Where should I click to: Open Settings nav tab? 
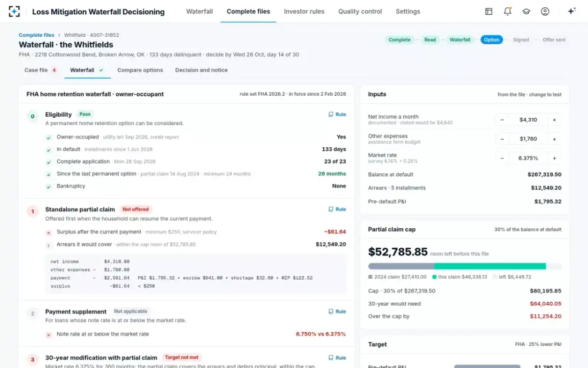(x=408, y=11)
